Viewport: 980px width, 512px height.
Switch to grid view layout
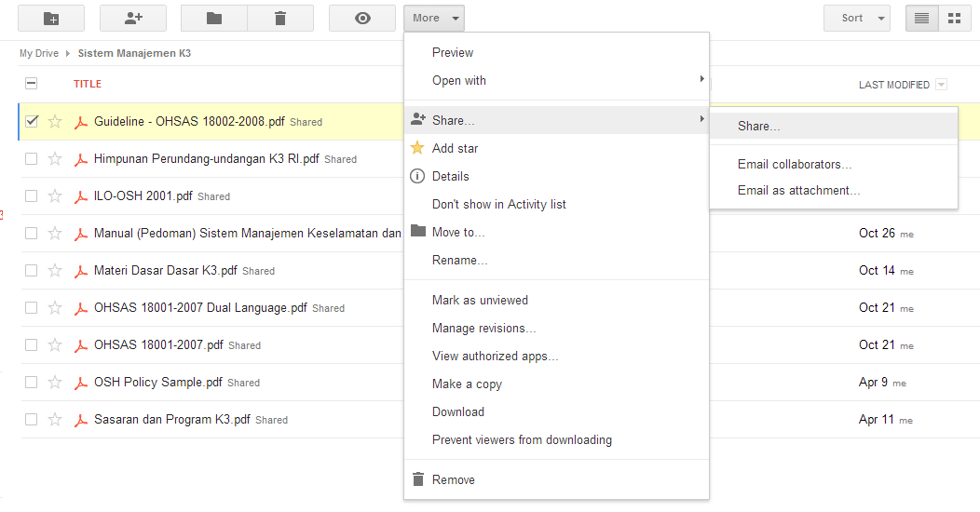954,18
